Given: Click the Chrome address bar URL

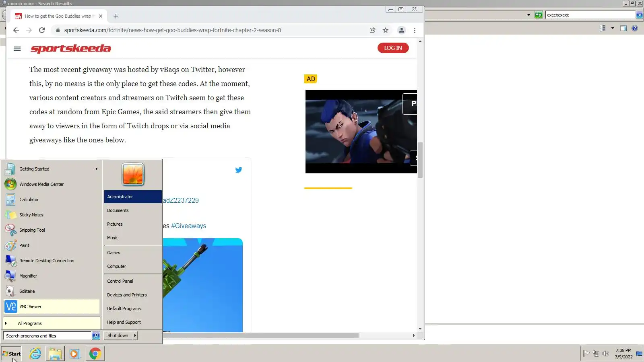Looking at the screenshot, I should (x=173, y=30).
